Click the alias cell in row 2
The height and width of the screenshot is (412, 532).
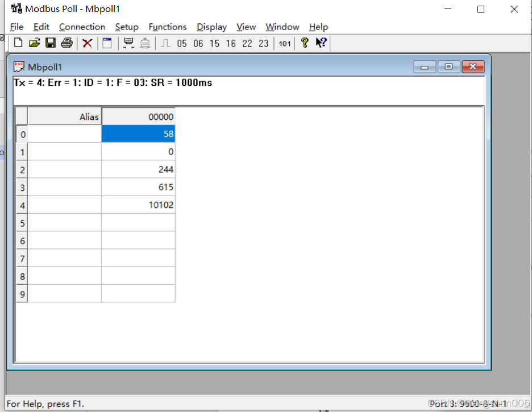pos(64,169)
